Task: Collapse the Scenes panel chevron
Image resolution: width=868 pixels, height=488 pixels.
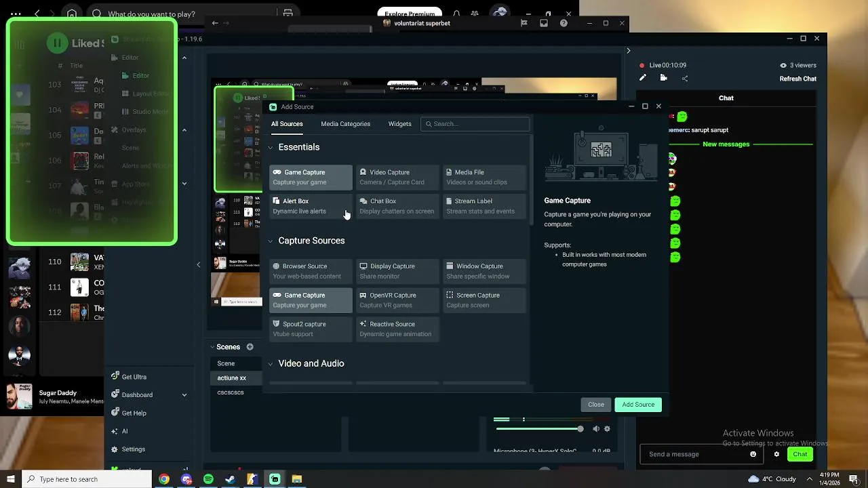Action: [212, 347]
